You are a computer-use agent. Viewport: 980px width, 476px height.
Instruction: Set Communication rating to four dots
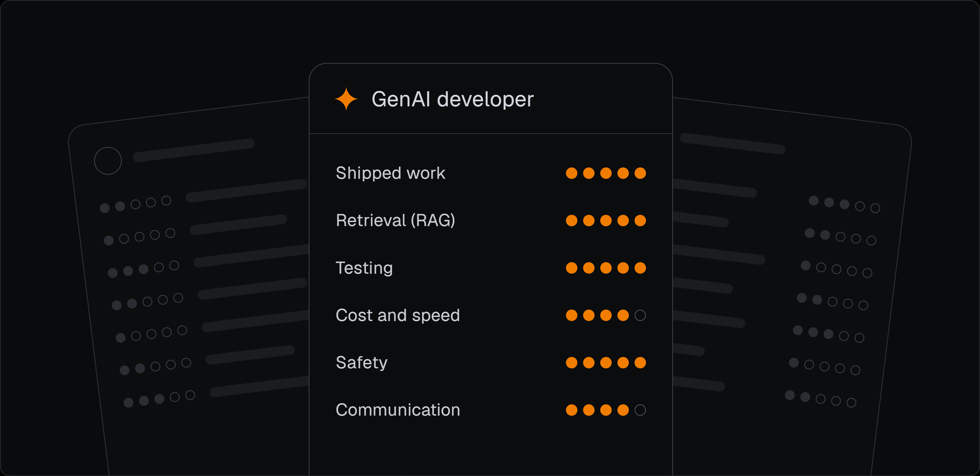coord(623,410)
